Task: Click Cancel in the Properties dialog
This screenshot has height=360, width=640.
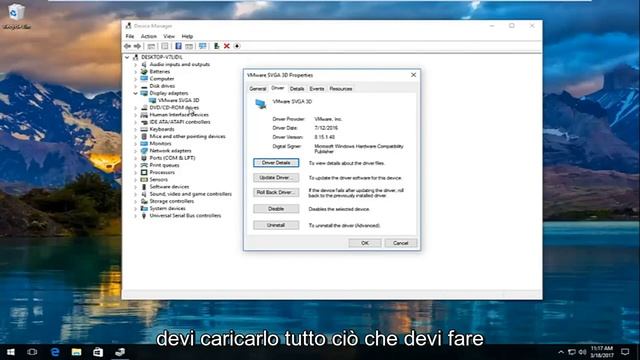Action: [x=400, y=243]
